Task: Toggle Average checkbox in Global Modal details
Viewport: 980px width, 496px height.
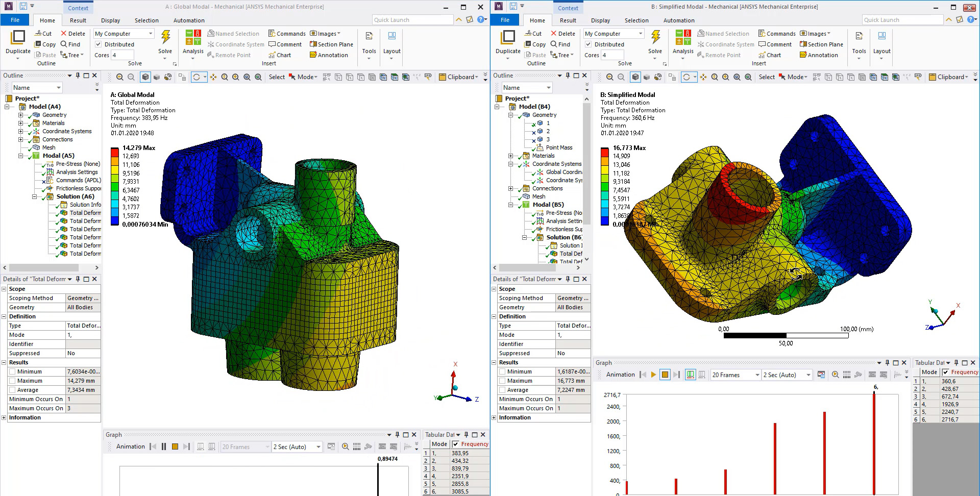Action: click(x=12, y=390)
